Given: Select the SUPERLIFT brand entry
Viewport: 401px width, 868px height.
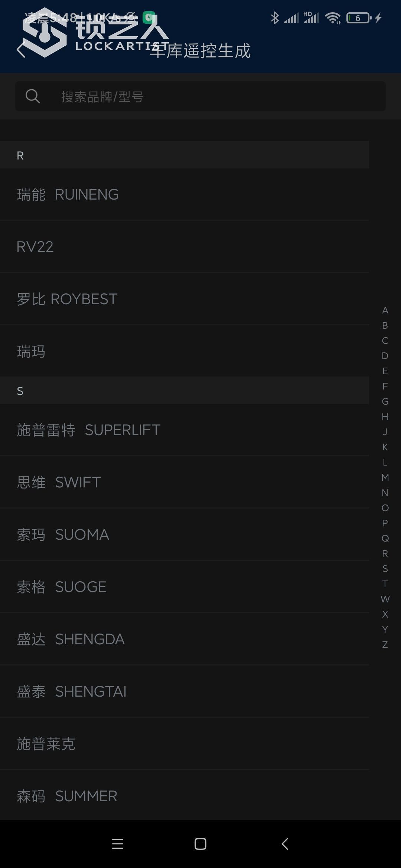Looking at the screenshot, I should coord(185,430).
